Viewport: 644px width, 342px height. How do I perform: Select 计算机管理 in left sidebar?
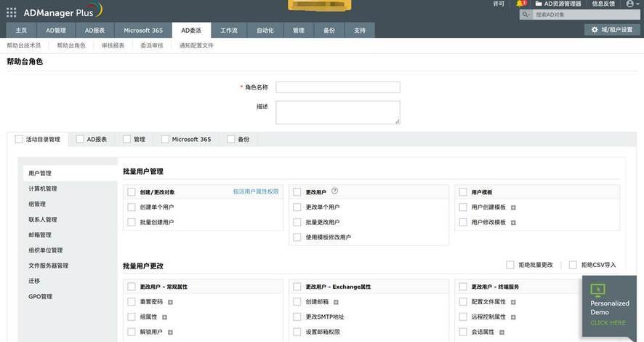pyautogui.click(x=43, y=188)
